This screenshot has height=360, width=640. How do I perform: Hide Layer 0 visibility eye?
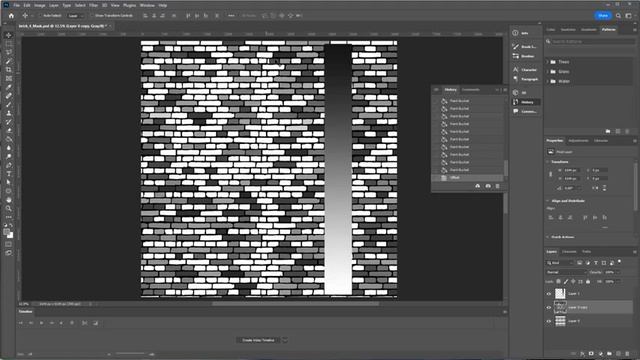click(x=549, y=321)
